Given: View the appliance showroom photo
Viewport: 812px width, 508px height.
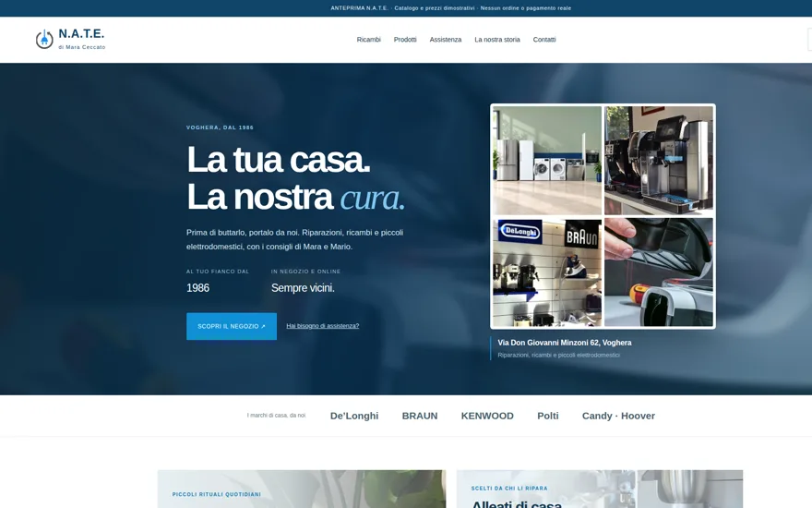Looking at the screenshot, I should pyautogui.click(x=547, y=160).
